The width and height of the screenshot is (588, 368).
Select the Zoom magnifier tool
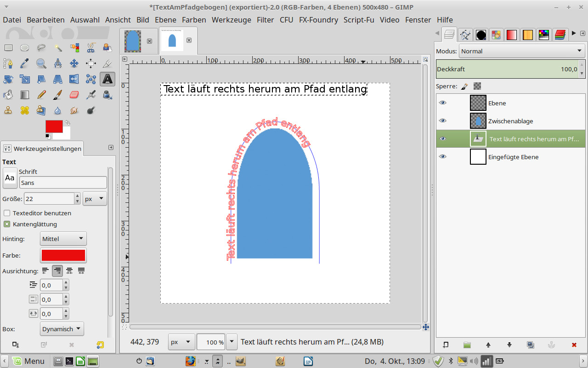point(41,63)
